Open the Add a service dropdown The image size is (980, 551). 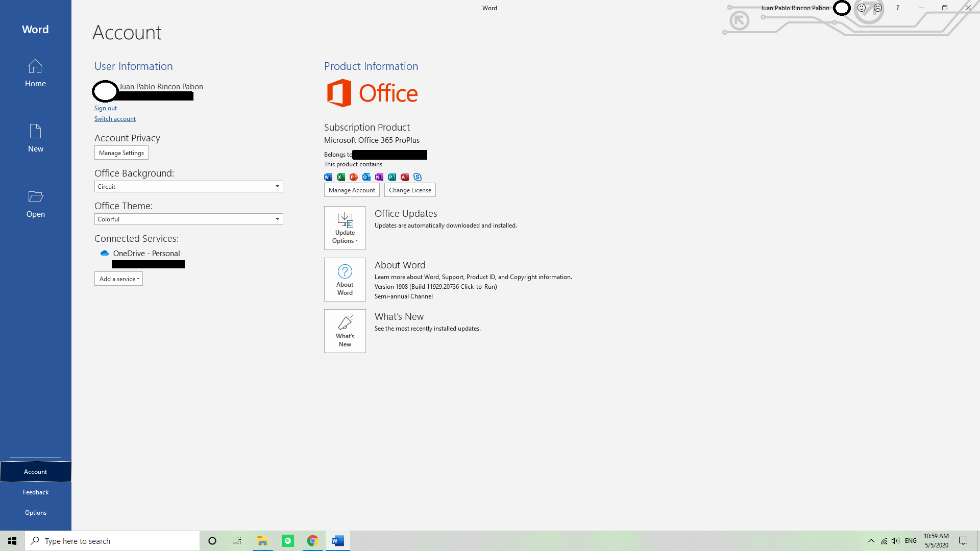(118, 279)
